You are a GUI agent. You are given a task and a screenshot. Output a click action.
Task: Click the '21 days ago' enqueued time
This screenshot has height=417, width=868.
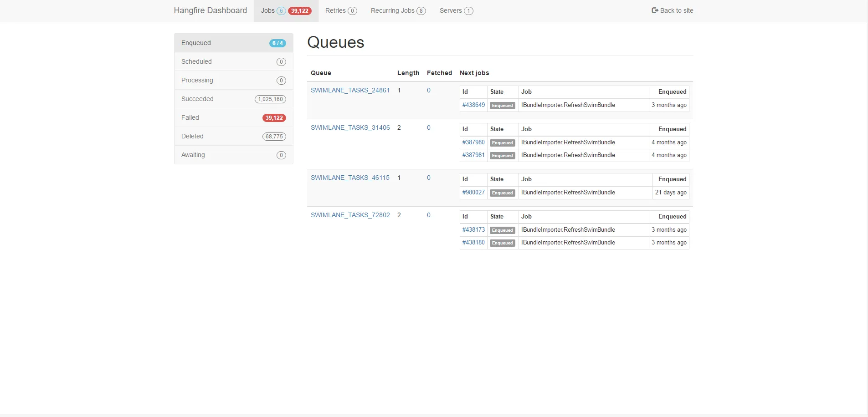coord(671,192)
